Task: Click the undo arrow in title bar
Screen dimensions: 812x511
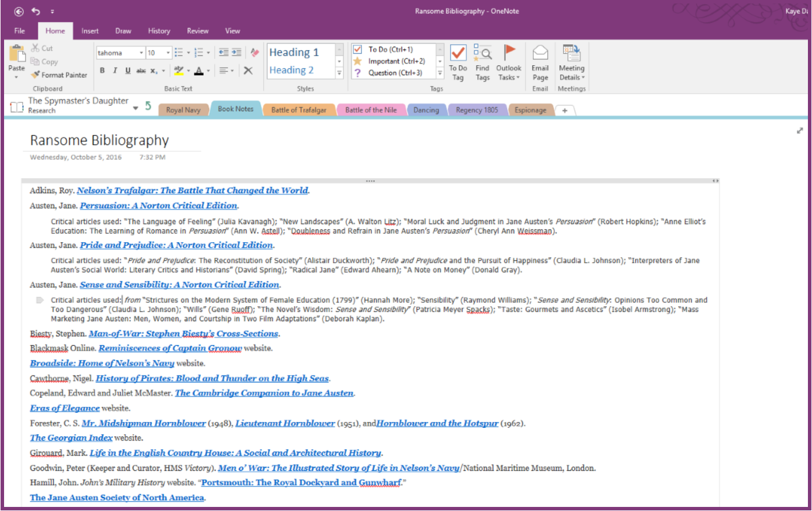Action: click(36, 11)
